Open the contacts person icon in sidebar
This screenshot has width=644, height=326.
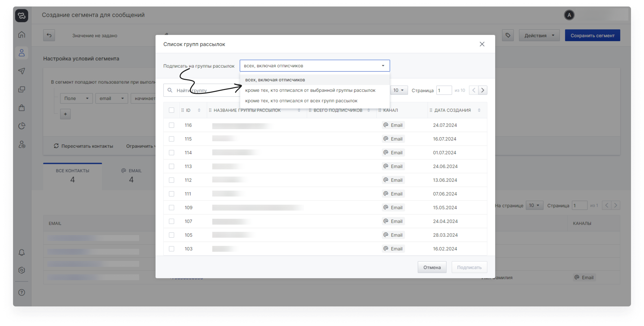[x=22, y=53]
